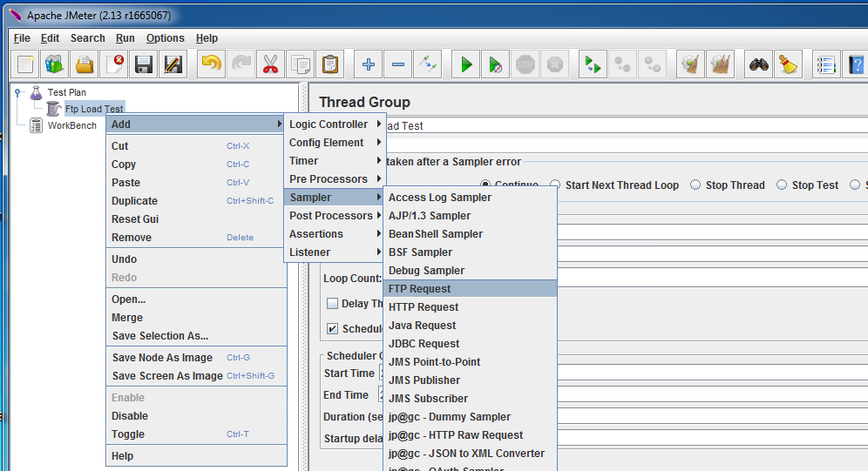Open the Search menu

[87, 38]
